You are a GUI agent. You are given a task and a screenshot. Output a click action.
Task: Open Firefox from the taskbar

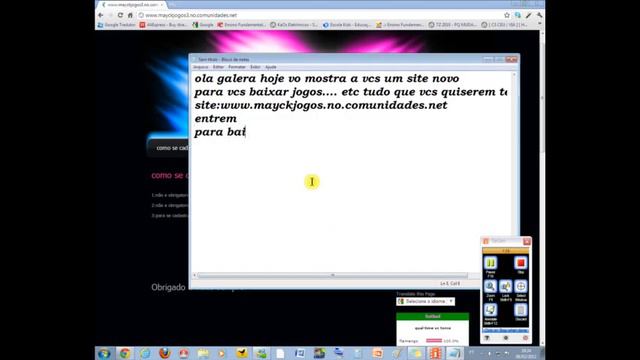pos(164,353)
